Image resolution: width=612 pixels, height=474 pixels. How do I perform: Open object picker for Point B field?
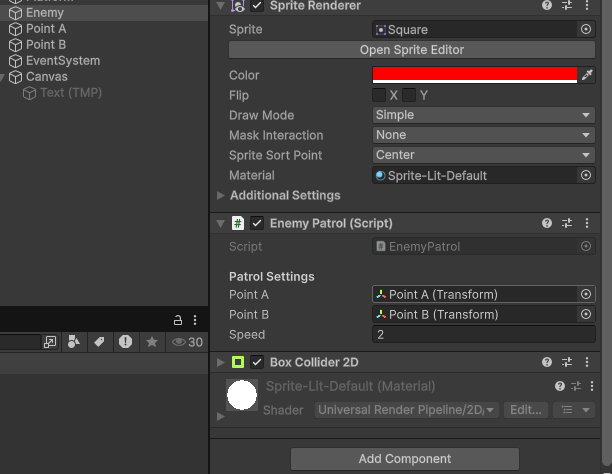click(x=586, y=314)
